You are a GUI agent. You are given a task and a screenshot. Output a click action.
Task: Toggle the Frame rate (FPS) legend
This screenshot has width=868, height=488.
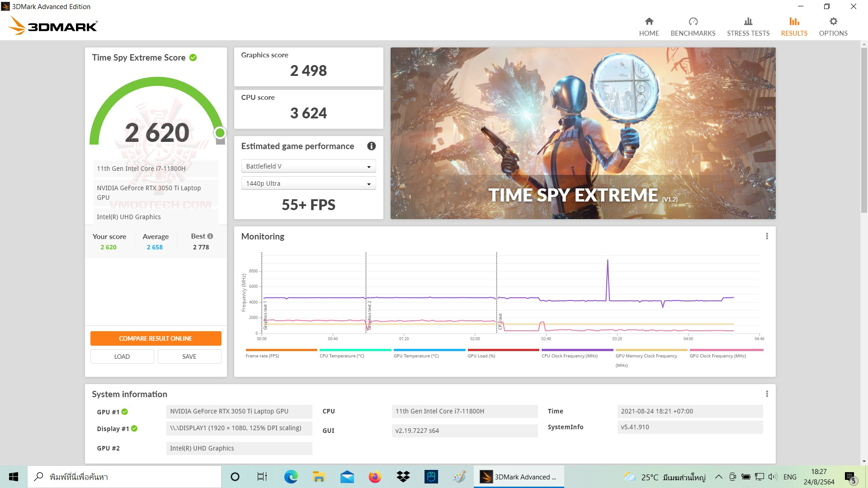[x=262, y=356]
